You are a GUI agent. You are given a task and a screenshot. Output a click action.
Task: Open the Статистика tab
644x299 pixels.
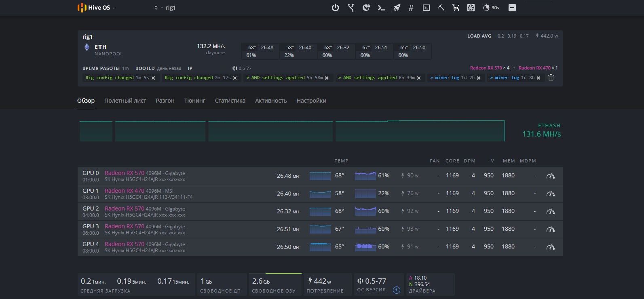point(230,101)
